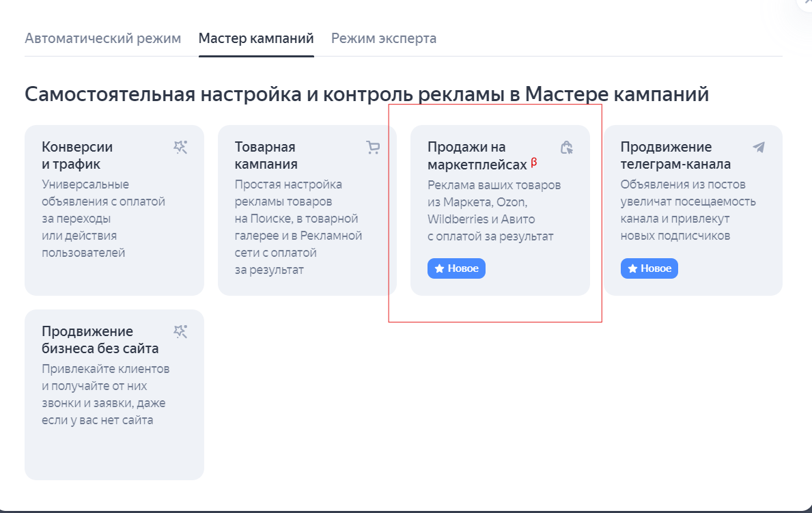
Task: Select the Мастер кампаний tab
Action: [x=256, y=38]
